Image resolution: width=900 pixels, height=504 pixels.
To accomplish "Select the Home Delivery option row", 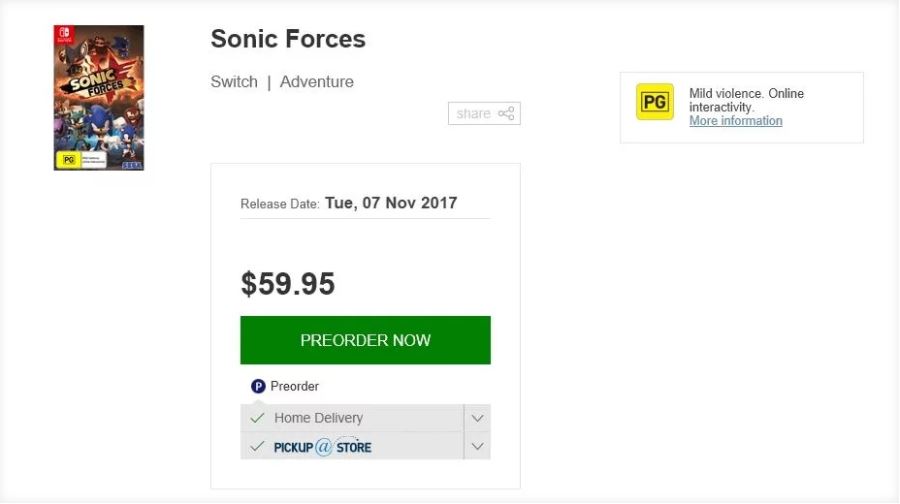I will 350,418.
